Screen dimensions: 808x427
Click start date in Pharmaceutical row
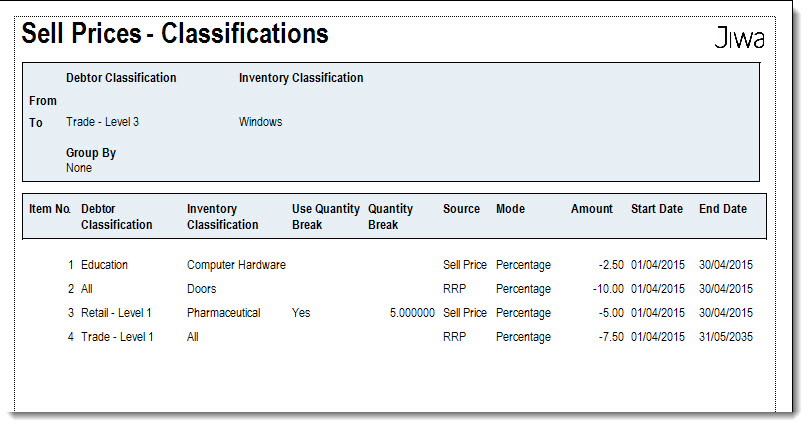coord(658,313)
